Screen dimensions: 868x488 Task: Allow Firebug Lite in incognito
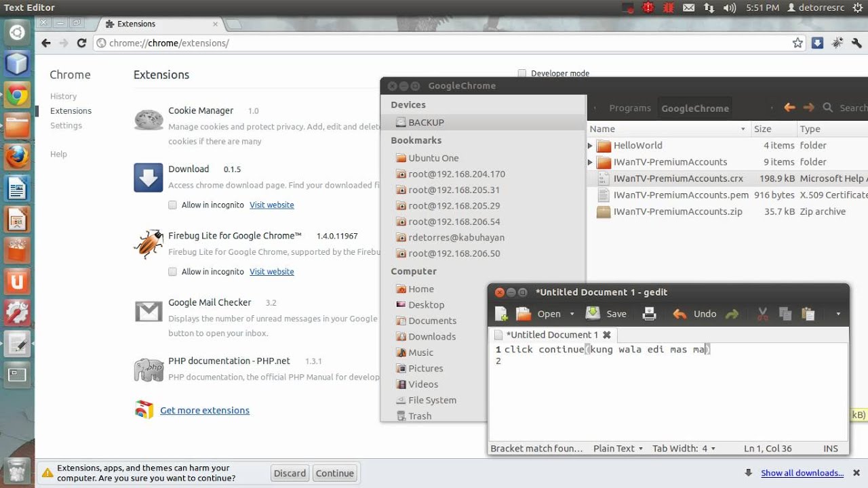click(172, 272)
